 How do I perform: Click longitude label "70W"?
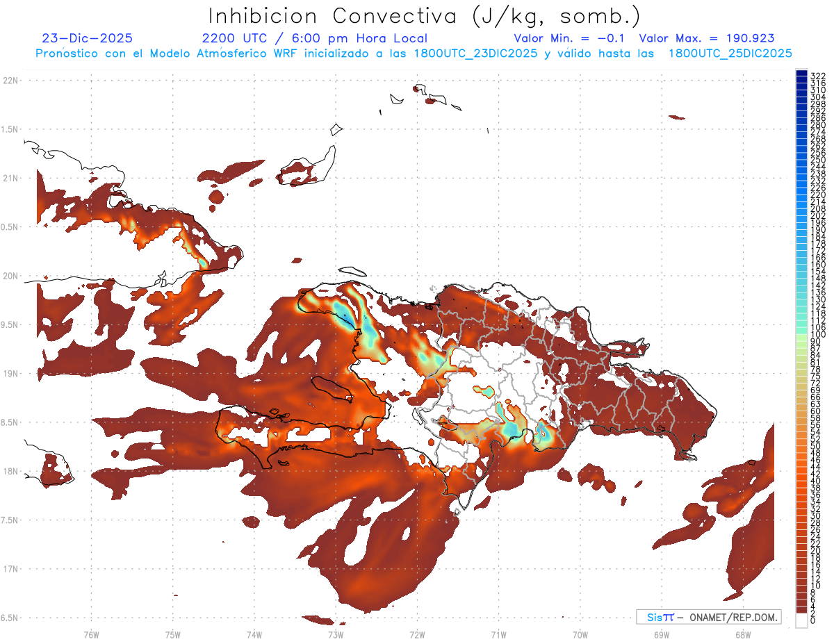tap(580, 634)
